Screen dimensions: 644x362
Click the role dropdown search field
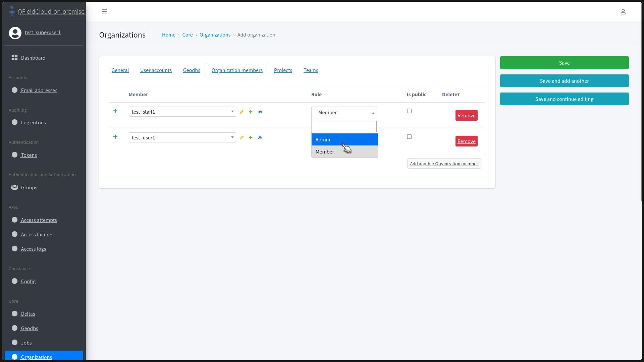(x=344, y=126)
